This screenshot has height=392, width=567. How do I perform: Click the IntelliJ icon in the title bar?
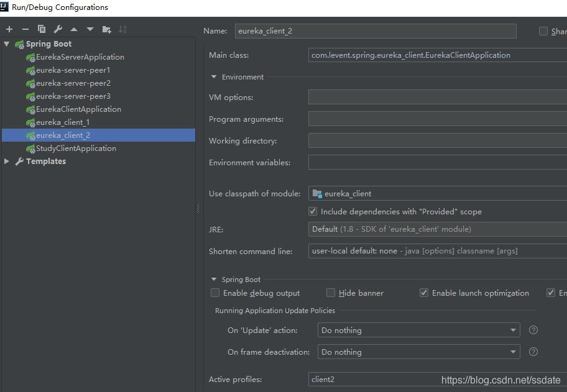click(x=4, y=7)
